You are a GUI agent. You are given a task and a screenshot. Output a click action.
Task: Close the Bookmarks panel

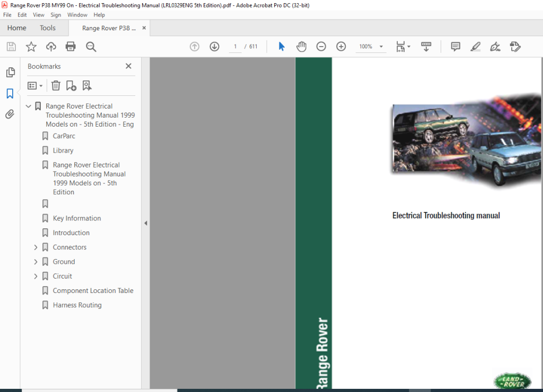click(128, 66)
